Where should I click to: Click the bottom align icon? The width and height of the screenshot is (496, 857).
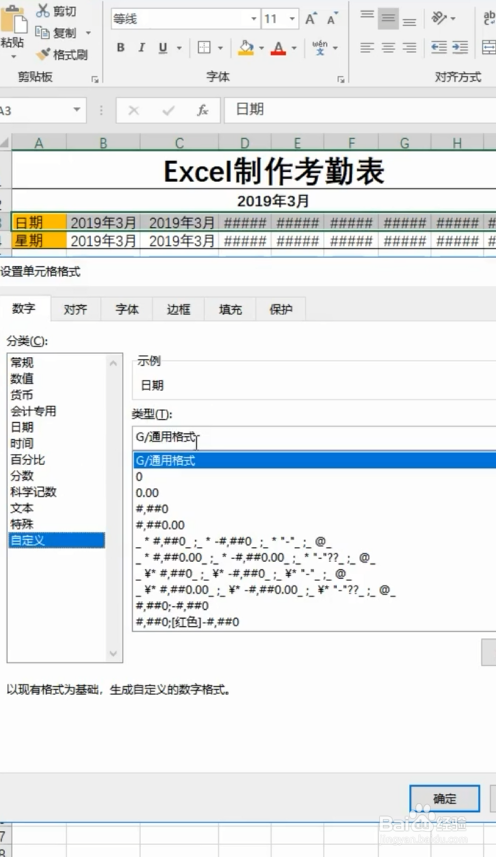[x=409, y=20]
